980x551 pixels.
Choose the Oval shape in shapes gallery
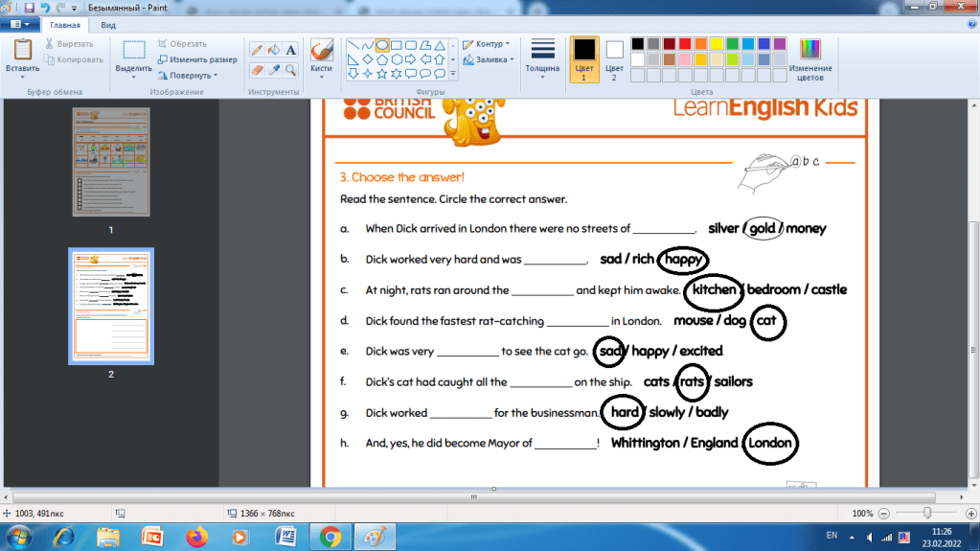coord(382,44)
